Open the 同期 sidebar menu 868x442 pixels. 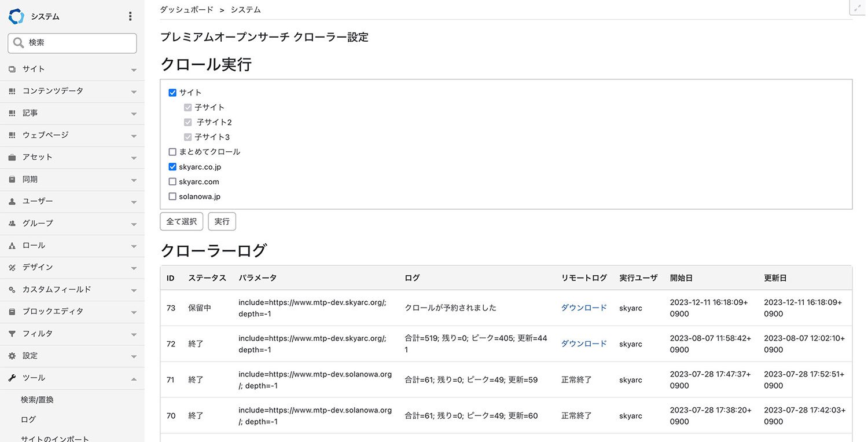point(72,179)
